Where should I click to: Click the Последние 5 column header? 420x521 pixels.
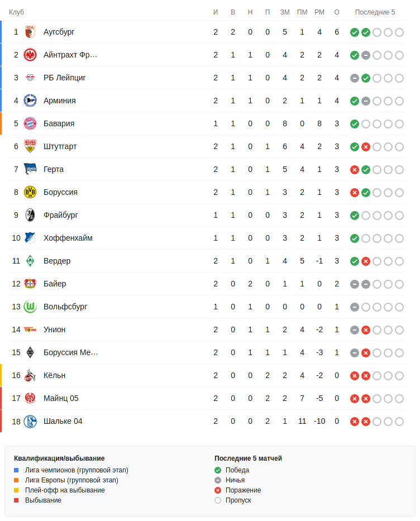pos(375,12)
